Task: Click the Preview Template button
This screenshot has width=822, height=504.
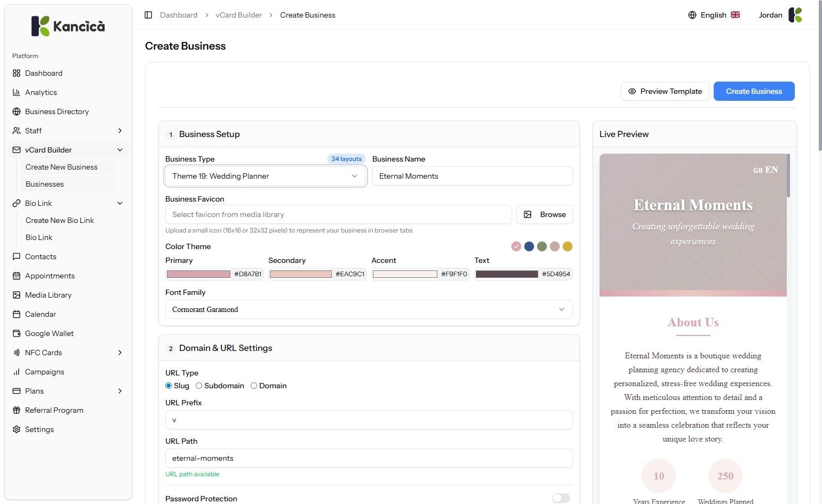Action: 665,91
